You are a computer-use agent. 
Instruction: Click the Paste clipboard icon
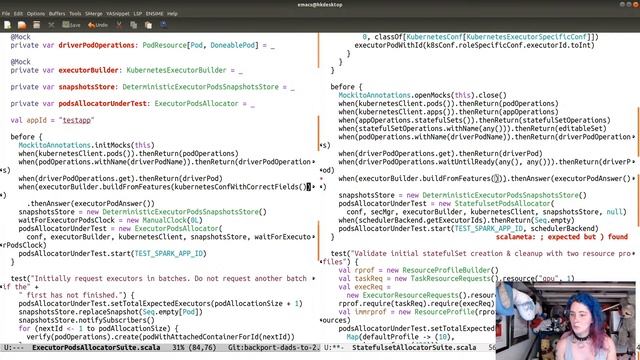pyautogui.click(x=148, y=25)
